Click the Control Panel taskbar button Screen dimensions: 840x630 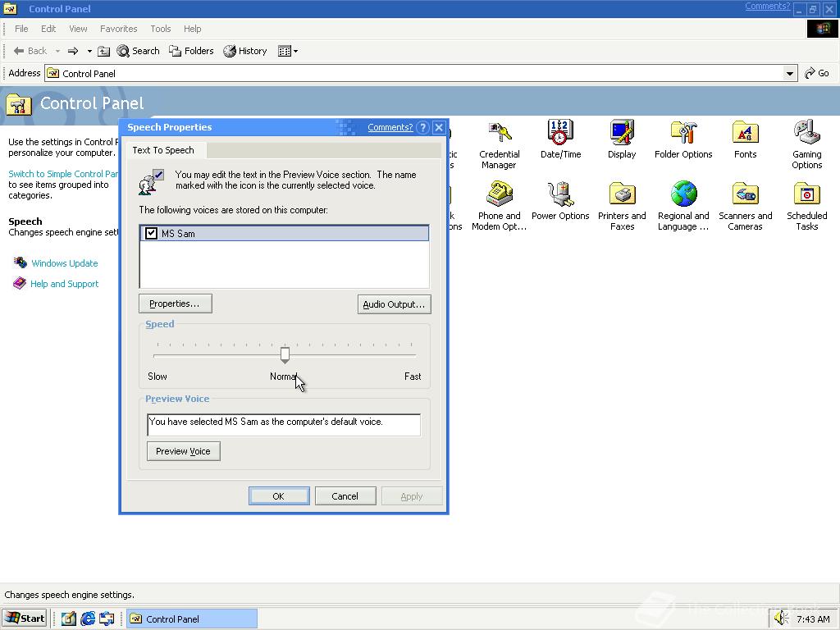click(192, 619)
